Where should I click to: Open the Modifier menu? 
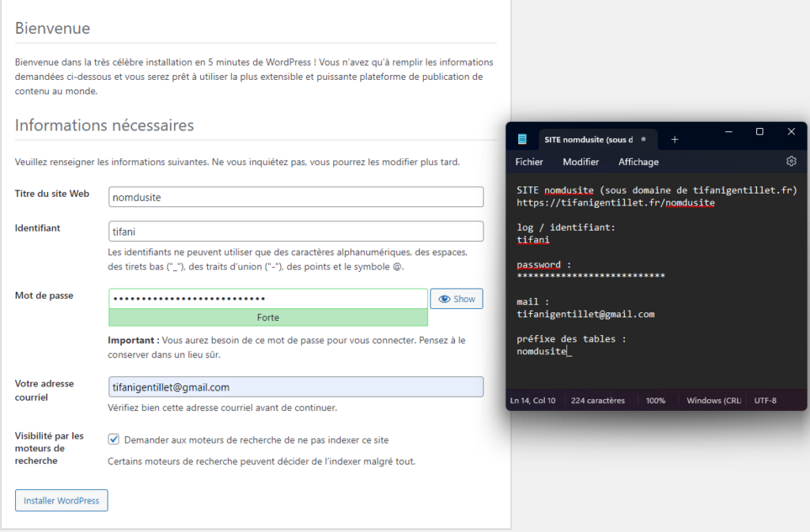[581, 162]
